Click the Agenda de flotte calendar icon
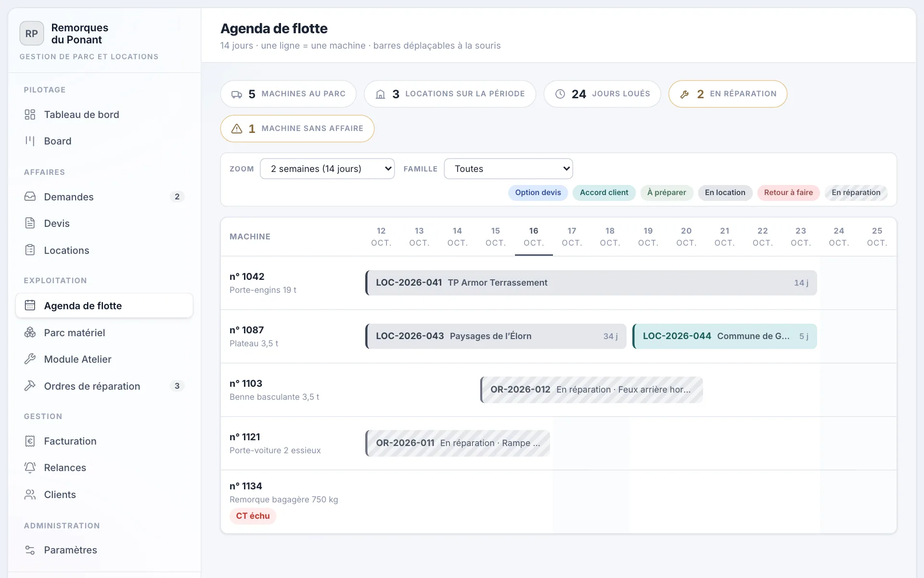Viewport: 924px width, 578px height. 30,305
